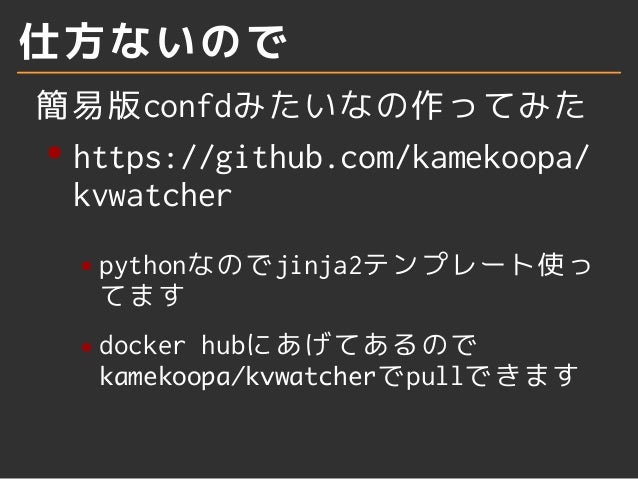The image size is (638, 479).
Task: Click the wrapped text てます
Action: click(x=142, y=295)
